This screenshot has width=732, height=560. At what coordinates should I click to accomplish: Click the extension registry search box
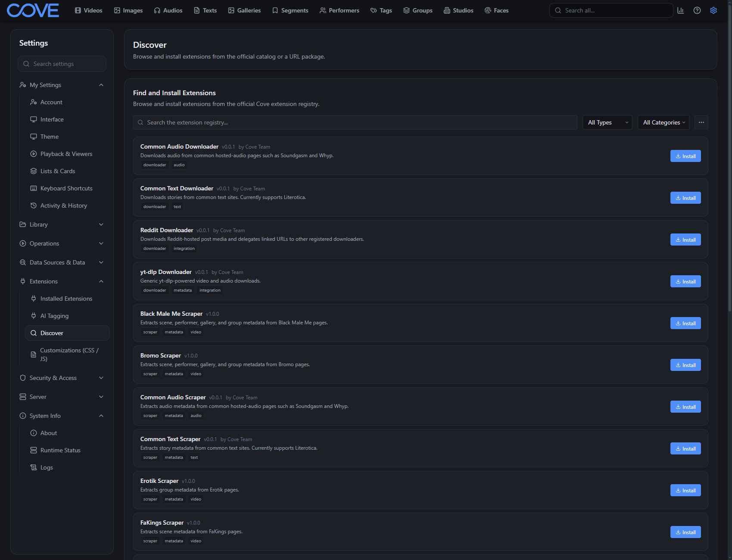point(355,122)
